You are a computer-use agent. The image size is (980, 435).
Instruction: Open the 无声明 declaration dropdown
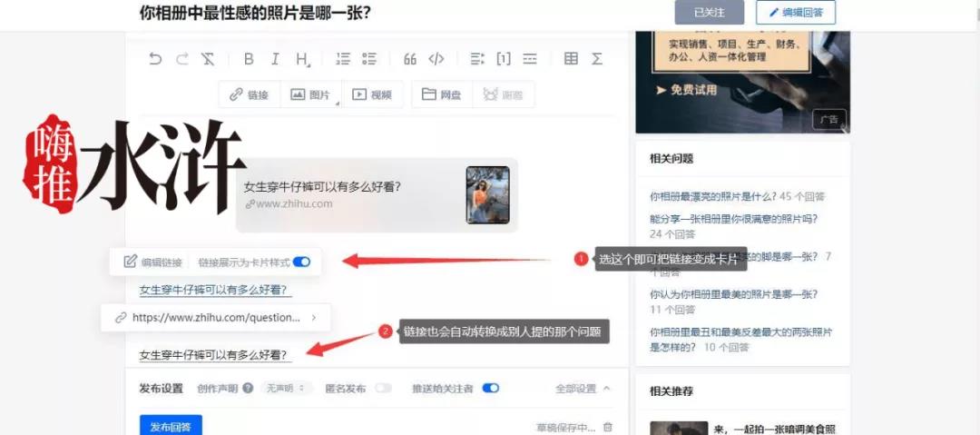click(286, 388)
